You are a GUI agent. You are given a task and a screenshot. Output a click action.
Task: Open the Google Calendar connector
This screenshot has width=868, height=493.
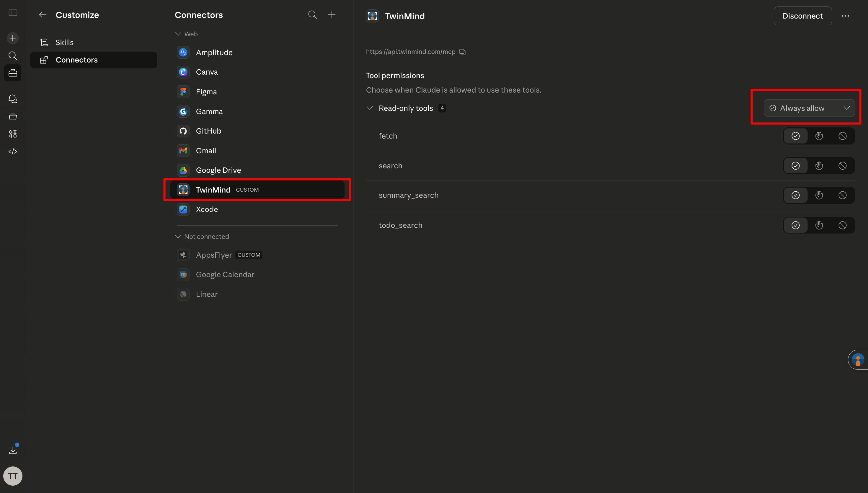[x=225, y=275]
